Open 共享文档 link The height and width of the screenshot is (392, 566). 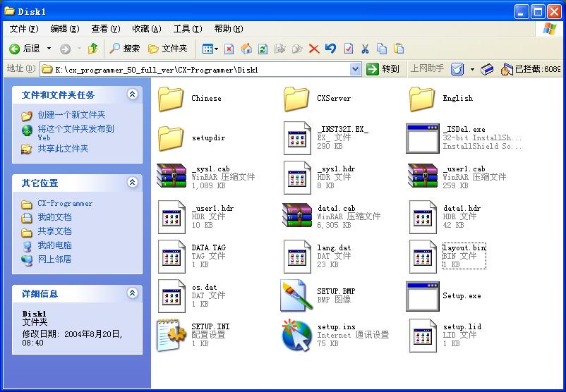click(x=54, y=231)
